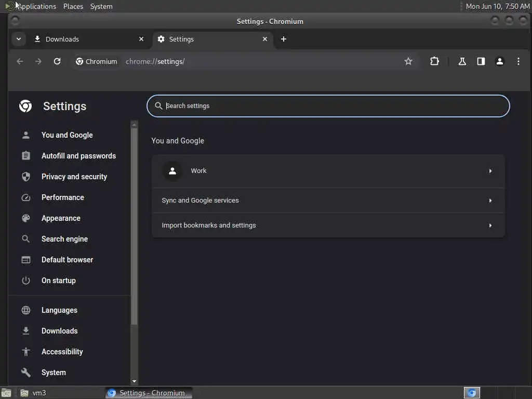This screenshot has height=399, width=532.
Task: Bookmark this tab with star icon
Action: (408, 61)
